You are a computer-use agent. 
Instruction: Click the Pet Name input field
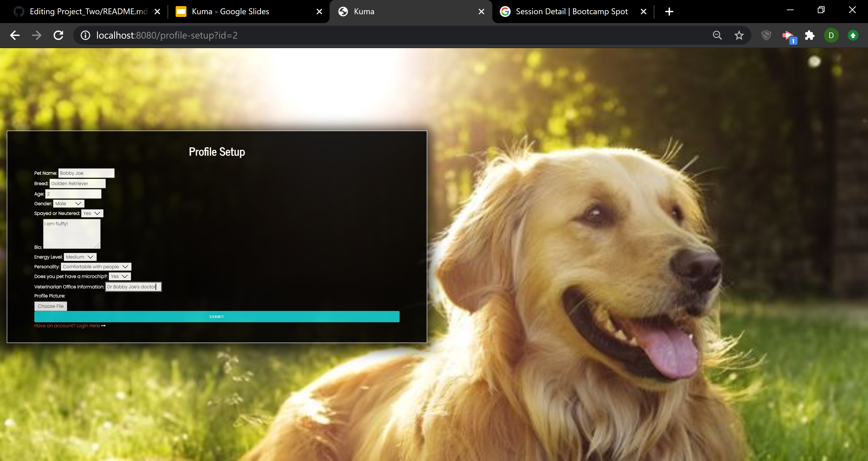[86, 173]
